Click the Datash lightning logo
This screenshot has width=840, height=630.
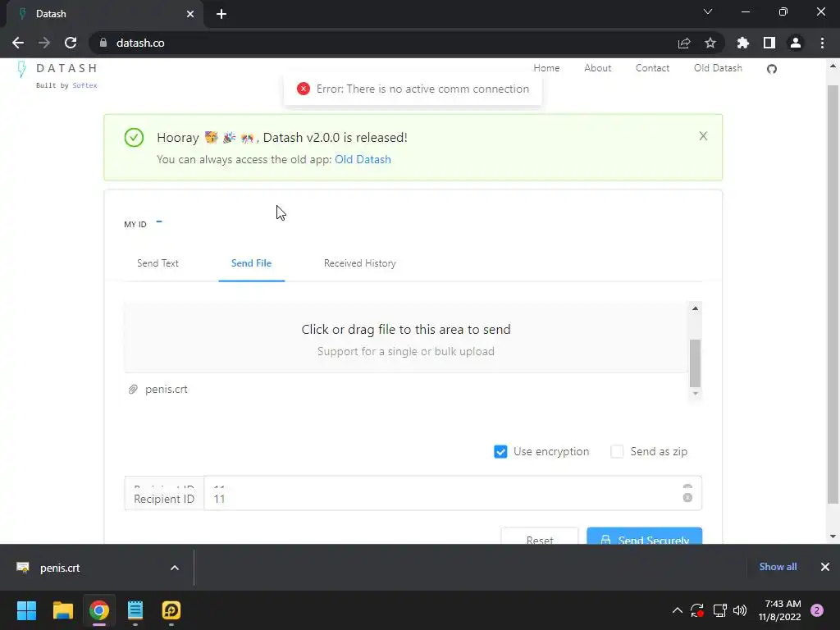[22, 69]
